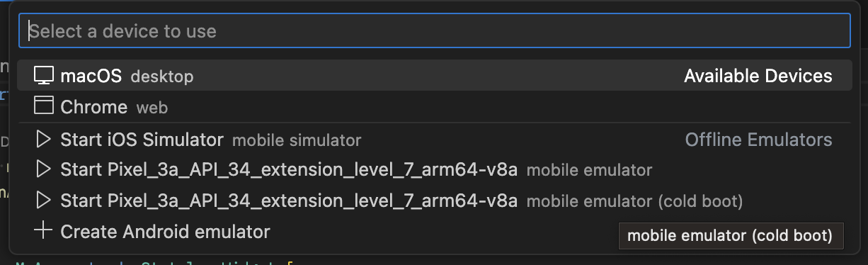Click the play icon on the non-cold-boot Pixel_3a entry
The height and width of the screenshot is (265, 868).
[44, 170]
